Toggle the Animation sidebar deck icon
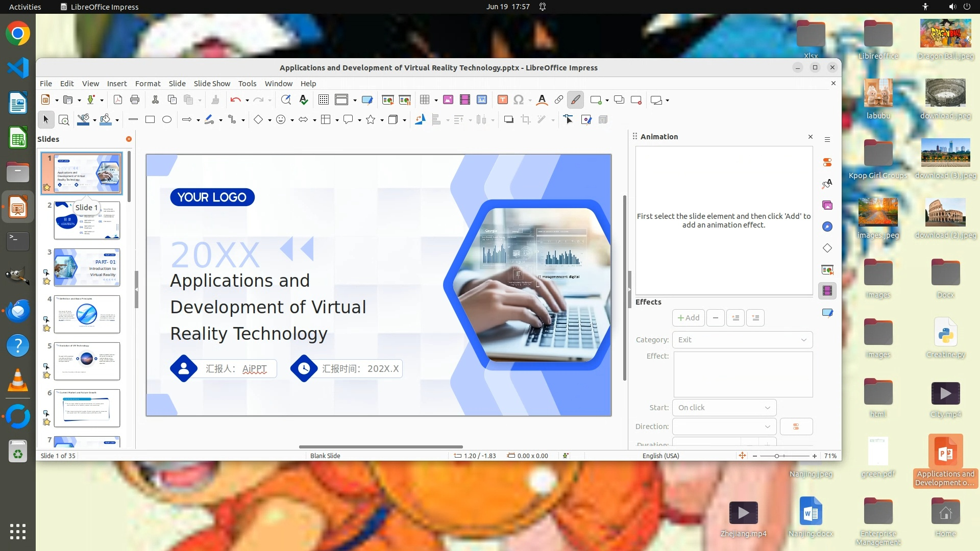The width and height of the screenshot is (980, 551). click(x=827, y=291)
